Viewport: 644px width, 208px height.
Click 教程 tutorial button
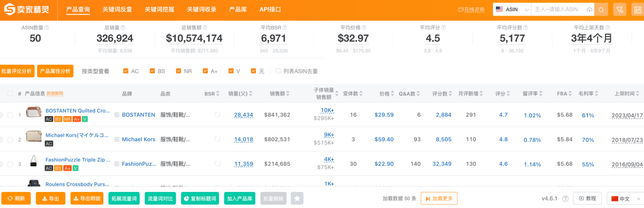(x=587, y=198)
